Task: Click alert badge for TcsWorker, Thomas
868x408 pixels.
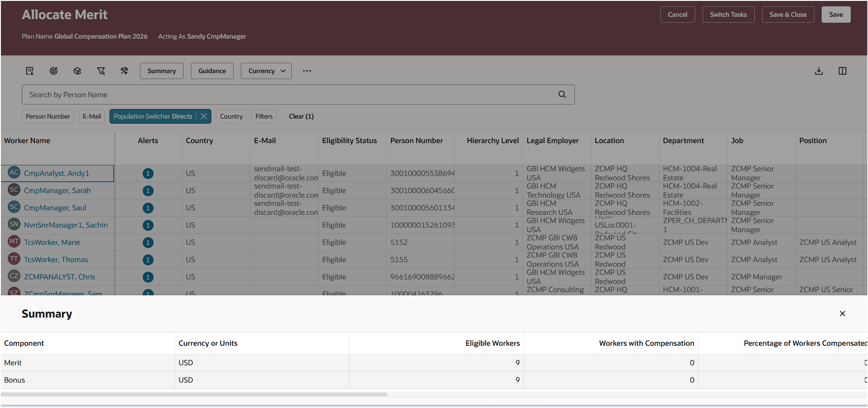Action: point(148,260)
